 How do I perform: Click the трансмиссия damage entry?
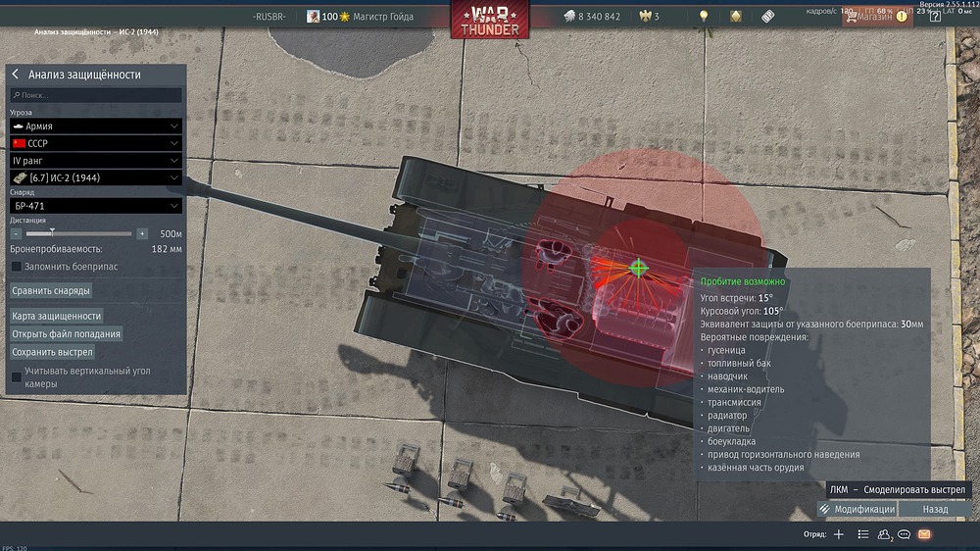(734, 402)
